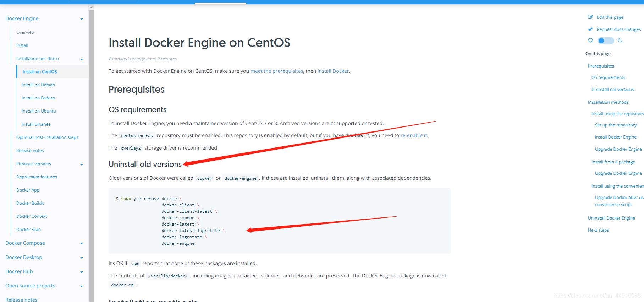The width and height of the screenshot is (644, 302).
Task: Collapse the Docker Engine section arrow
Action: 82,19
